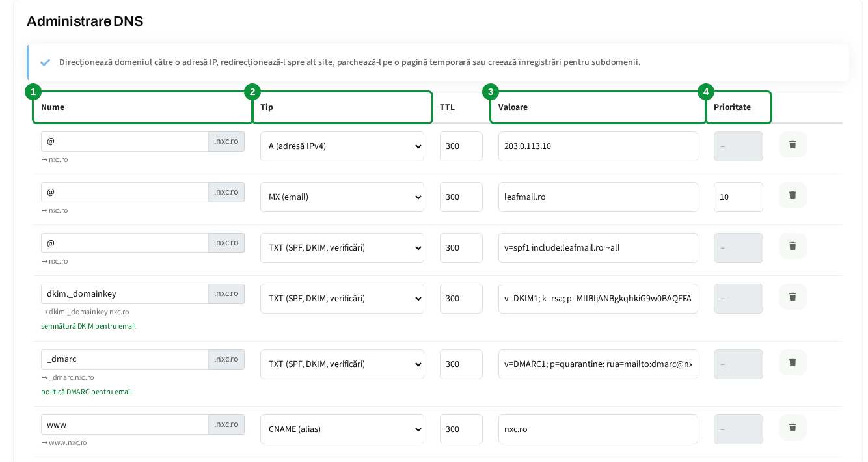Viewport: 868px width, 462px height.
Task: Change record type of the v=spf1 row
Action: click(x=342, y=248)
